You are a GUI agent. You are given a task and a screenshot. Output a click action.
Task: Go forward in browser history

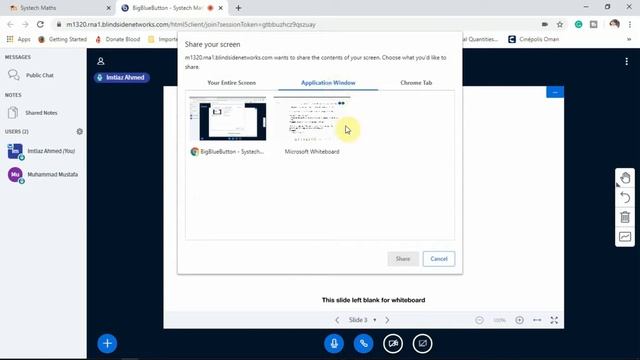25,24
